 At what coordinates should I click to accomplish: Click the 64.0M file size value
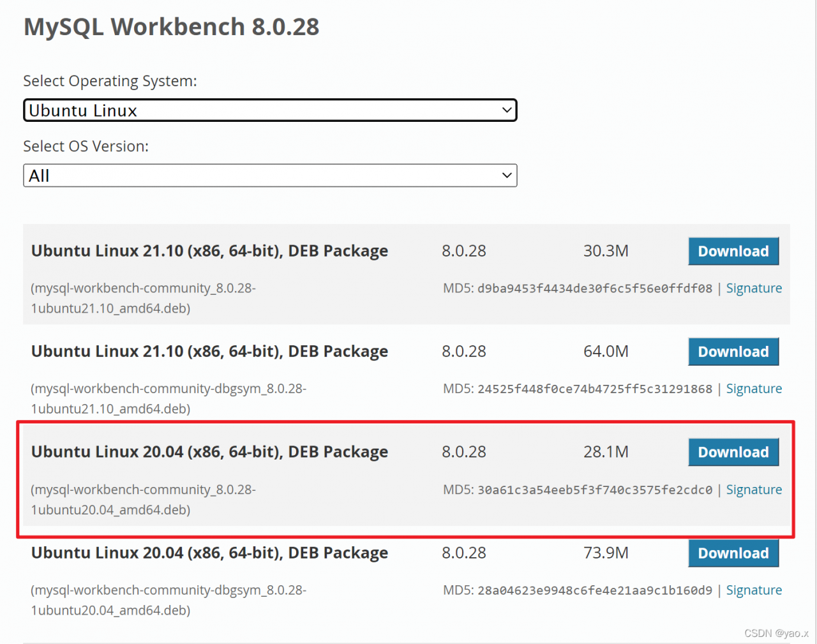click(x=606, y=352)
